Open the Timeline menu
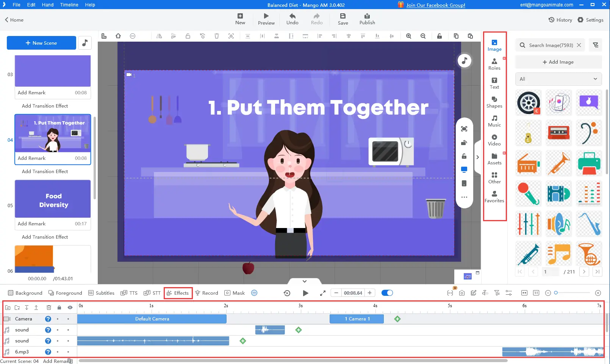This screenshot has height=364, width=610. point(69,5)
